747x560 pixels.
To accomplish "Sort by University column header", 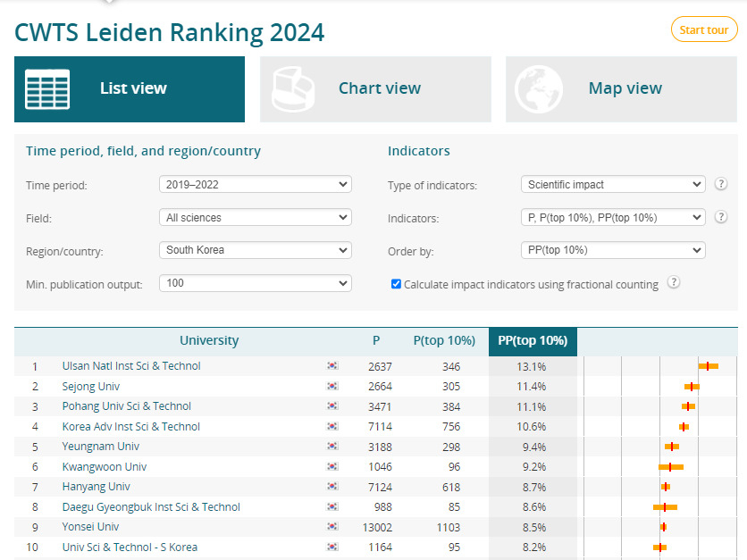I will [x=209, y=341].
